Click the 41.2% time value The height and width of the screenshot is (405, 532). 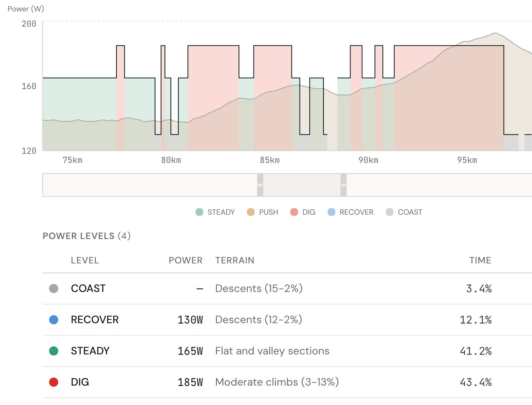(476, 351)
